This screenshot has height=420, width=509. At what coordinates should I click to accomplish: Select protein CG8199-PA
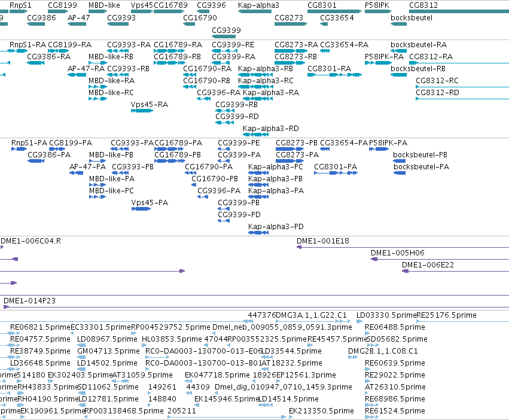(71, 142)
